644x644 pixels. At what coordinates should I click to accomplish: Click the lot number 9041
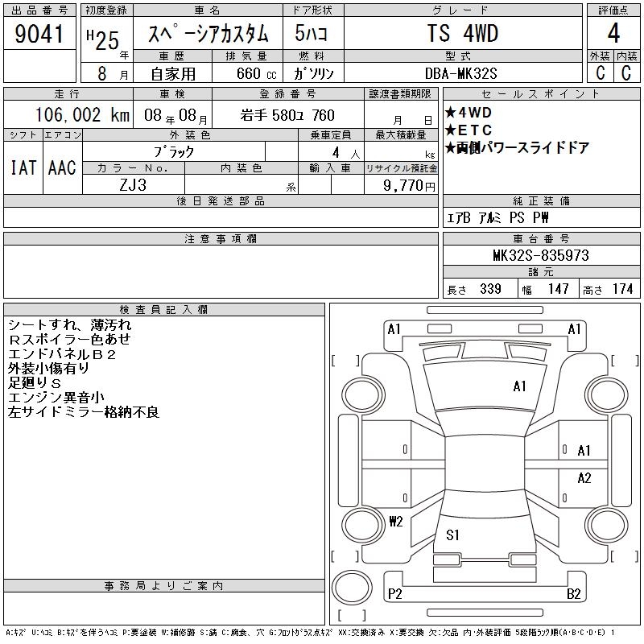39,34
